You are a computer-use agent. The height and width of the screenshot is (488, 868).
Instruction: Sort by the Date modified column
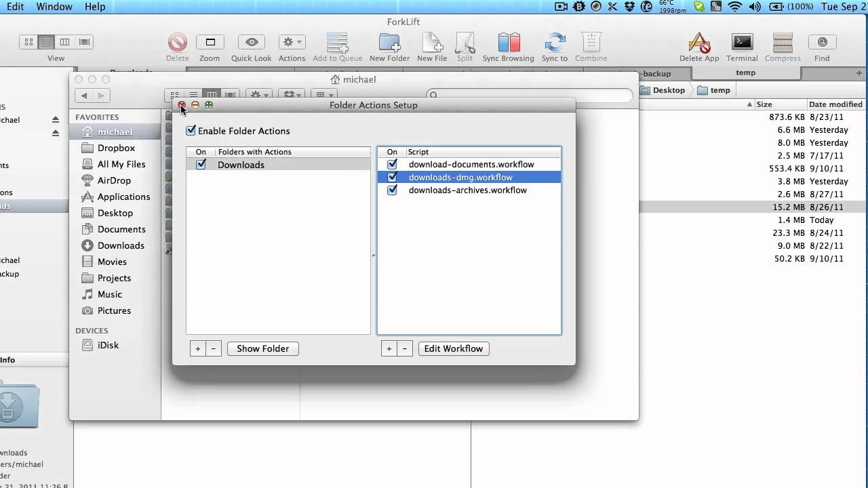(x=835, y=104)
